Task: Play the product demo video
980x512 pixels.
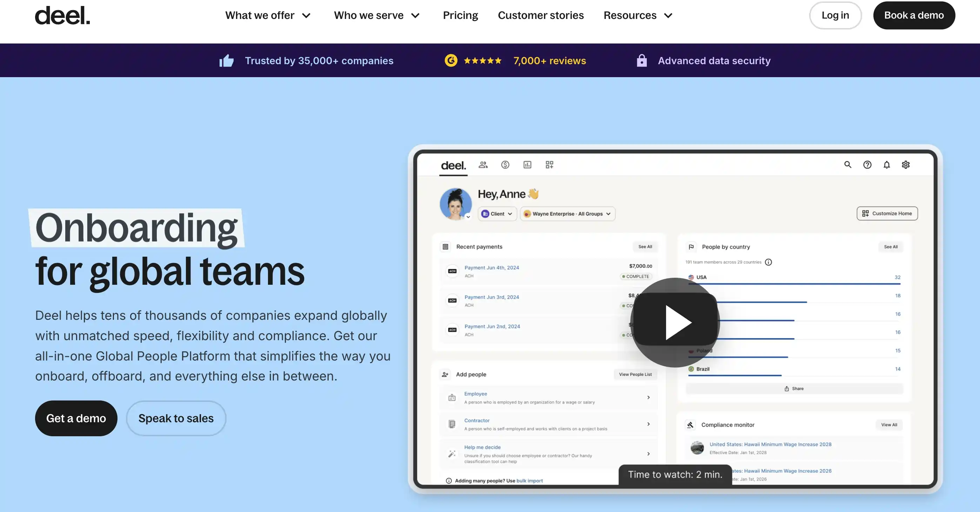Action: 675,323
